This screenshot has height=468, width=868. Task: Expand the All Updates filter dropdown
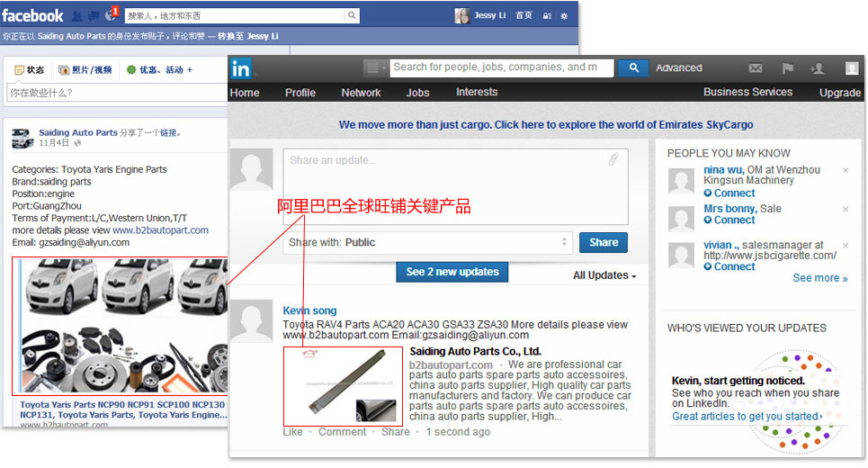click(604, 275)
